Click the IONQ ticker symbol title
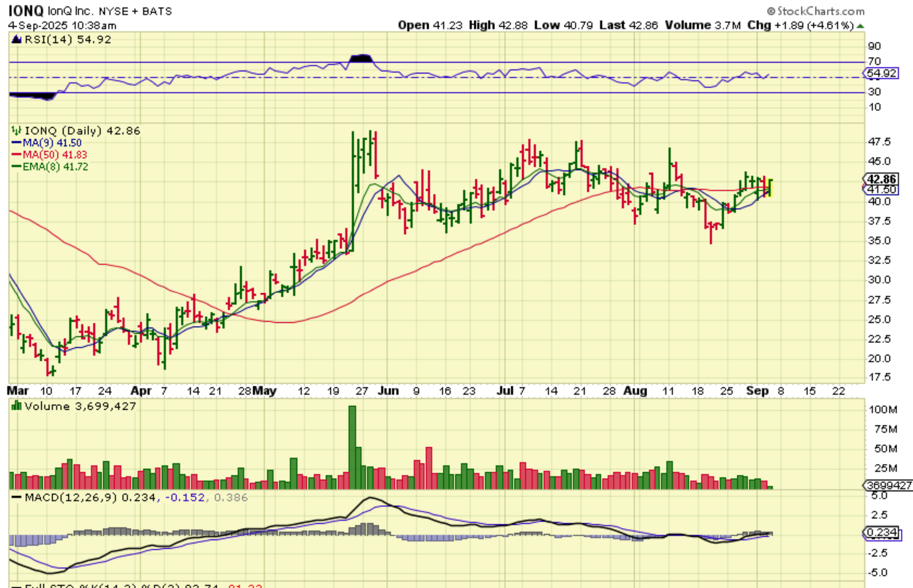This screenshot has height=588, width=913. pos(26,11)
